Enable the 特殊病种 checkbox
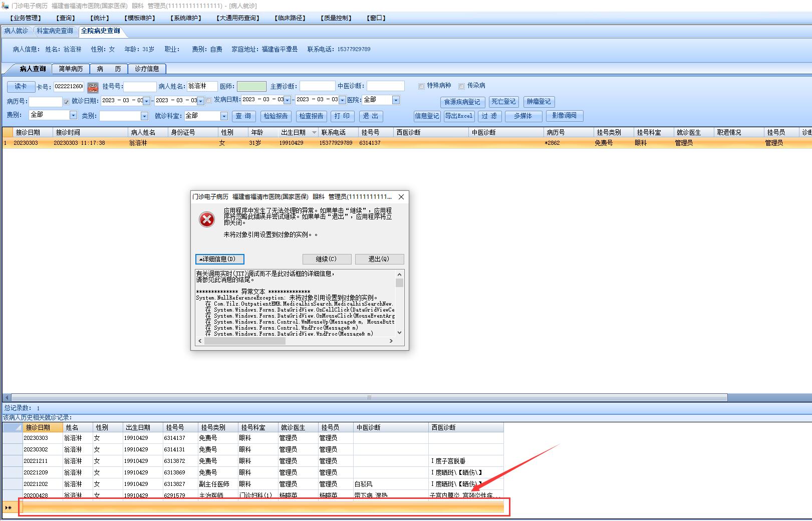 tap(421, 86)
